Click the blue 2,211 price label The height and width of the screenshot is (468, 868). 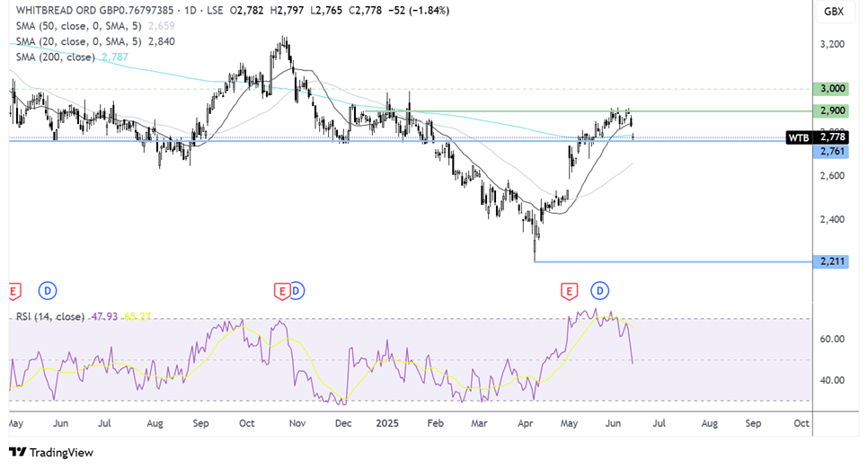(x=831, y=261)
